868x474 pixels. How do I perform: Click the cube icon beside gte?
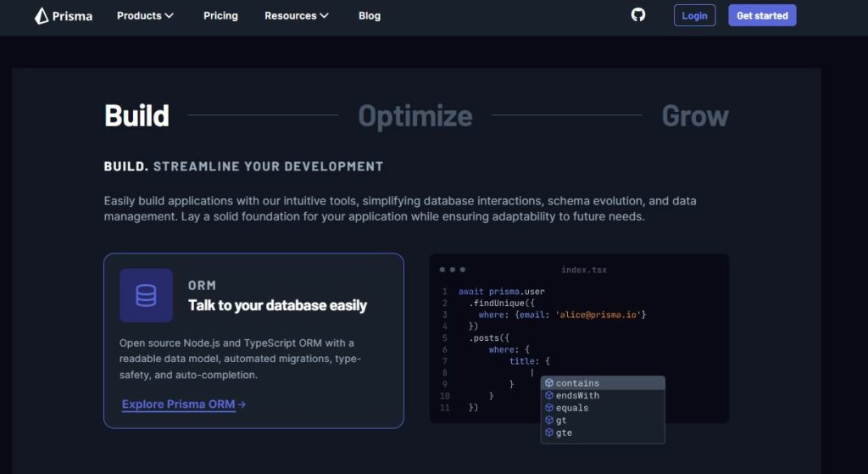click(x=549, y=432)
